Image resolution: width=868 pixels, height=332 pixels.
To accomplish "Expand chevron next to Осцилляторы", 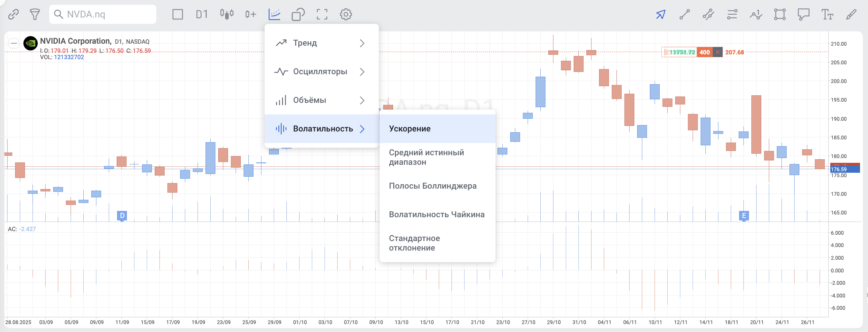I will pyautogui.click(x=362, y=71).
